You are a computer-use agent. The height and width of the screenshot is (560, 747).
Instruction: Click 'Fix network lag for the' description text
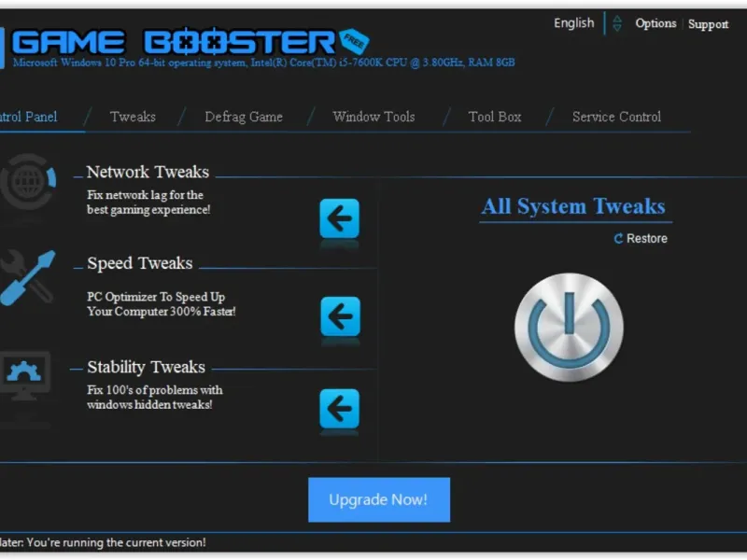pos(145,195)
